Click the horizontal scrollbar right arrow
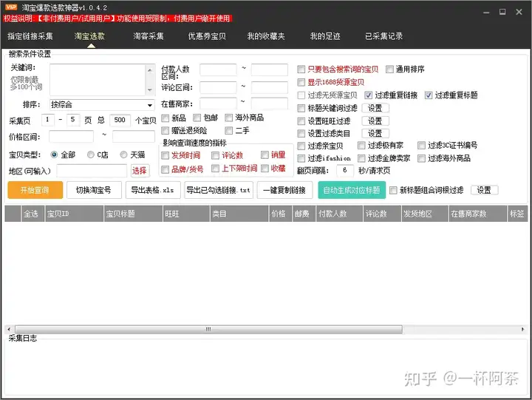Viewport: 532px width, 400px height. click(522, 329)
